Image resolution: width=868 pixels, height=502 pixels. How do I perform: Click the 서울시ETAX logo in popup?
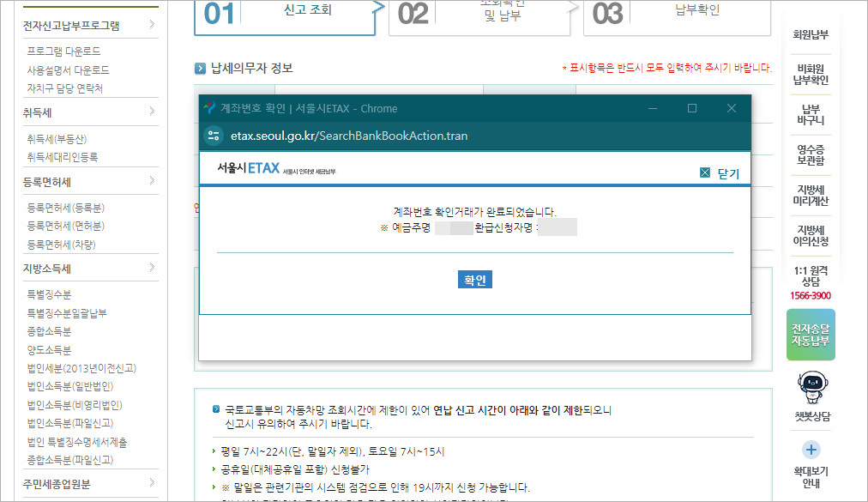click(x=276, y=168)
